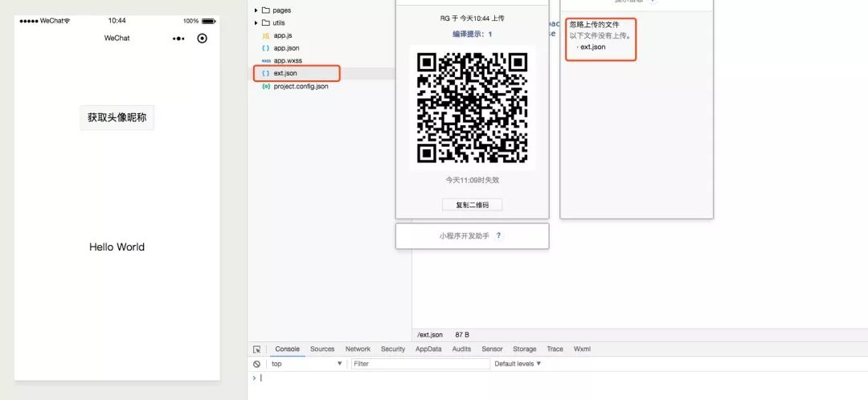The image size is (868, 400).
Task: Click the 编译提示: 1 link
Action: [x=473, y=35]
